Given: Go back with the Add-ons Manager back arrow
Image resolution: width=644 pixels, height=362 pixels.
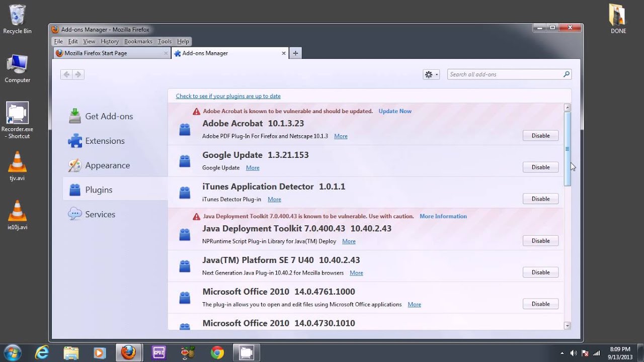Looking at the screenshot, I should (x=66, y=74).
